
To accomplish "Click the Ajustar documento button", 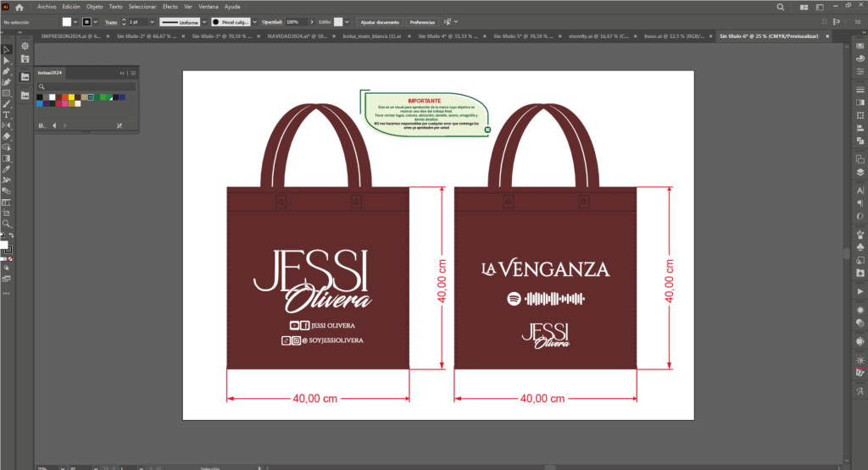I will click(380, 22).
